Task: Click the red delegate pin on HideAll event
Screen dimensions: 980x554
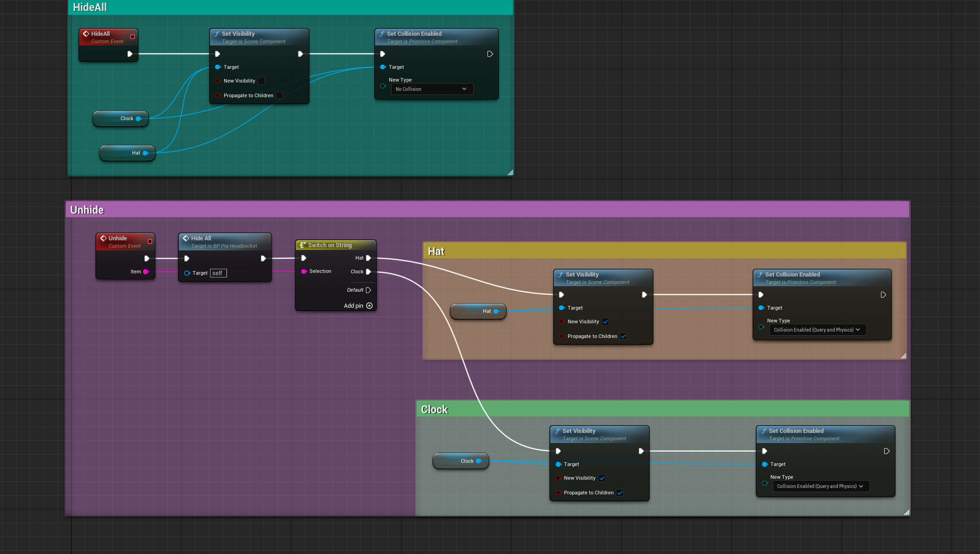Action: (x=133, y=37)
